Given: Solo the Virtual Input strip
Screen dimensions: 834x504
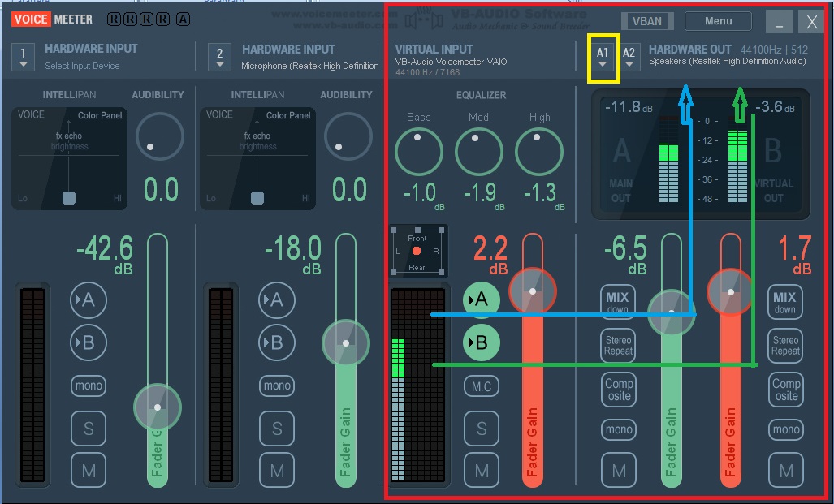Looking at the screenshot, I should pyautogui.click(x=482, y=429).
